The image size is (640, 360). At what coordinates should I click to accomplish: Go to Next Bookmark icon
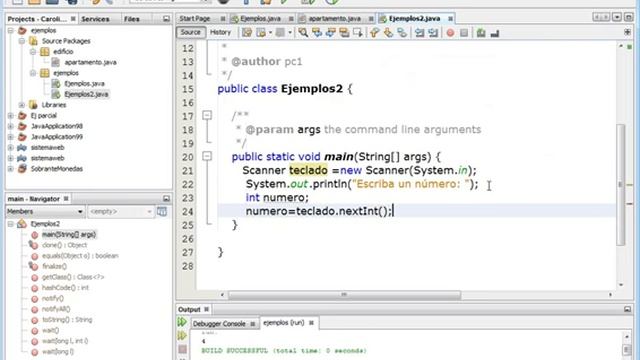[388, 33]
